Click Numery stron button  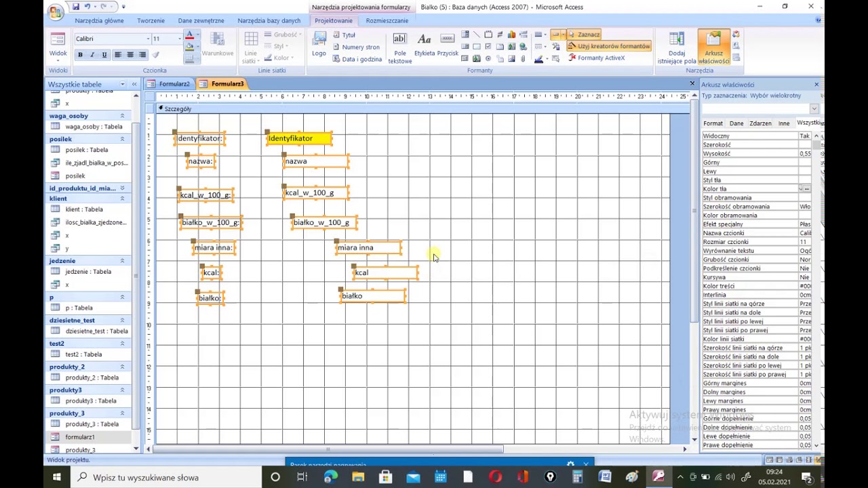[x=355, y=47]
